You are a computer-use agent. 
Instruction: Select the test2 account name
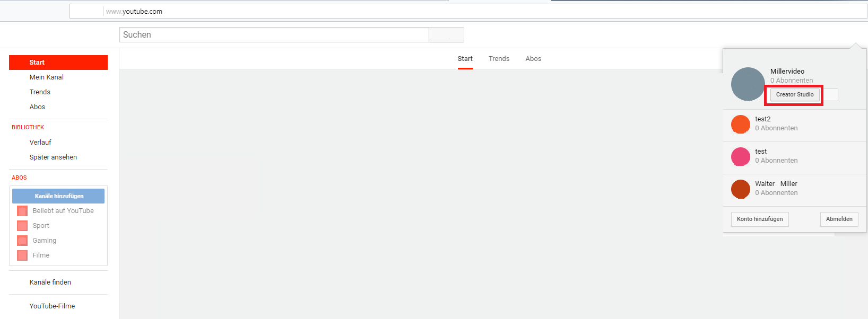[x=763, y=119]
